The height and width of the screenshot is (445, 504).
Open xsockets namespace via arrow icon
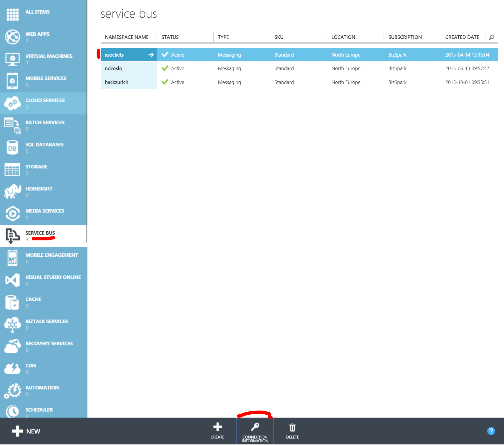[151, 55]
